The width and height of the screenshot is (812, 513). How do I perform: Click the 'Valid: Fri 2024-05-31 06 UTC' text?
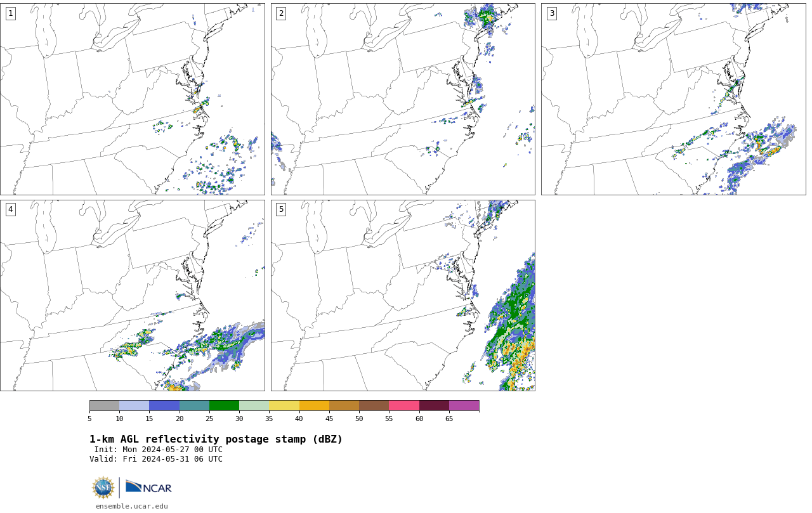pyautogui.click(x=156, y=459)
